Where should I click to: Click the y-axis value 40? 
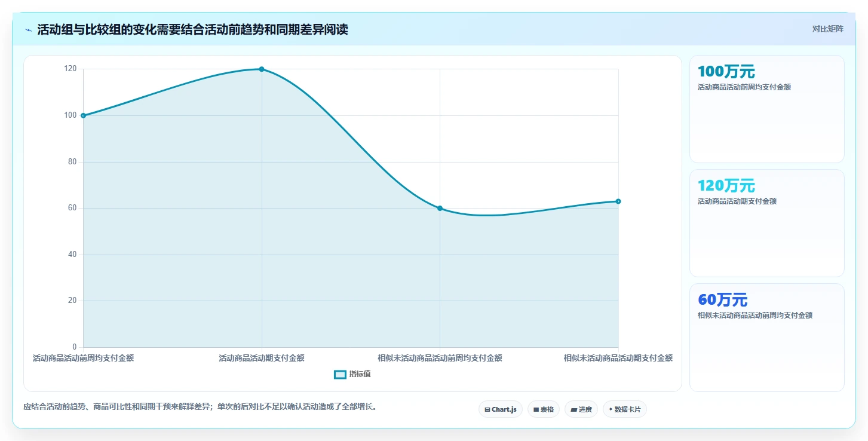pos(72,254)
